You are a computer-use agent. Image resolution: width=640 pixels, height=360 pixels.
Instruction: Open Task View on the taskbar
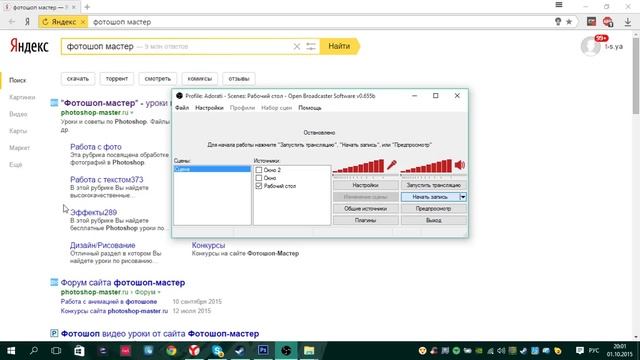[56, 351]
